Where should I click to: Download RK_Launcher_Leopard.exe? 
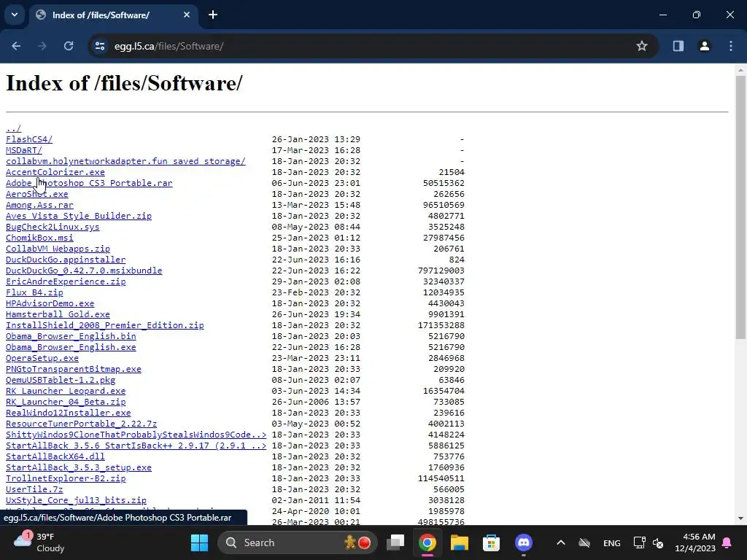(x=66, y=392)
